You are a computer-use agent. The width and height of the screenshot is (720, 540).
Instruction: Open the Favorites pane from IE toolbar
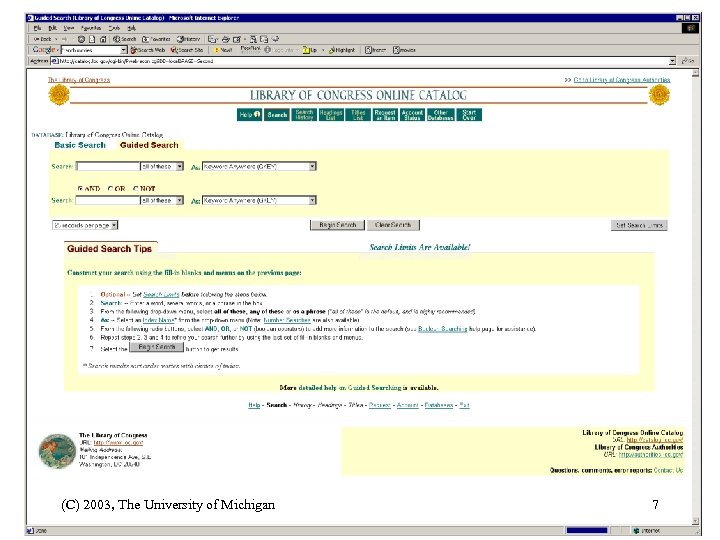click(x=156, y=39)
